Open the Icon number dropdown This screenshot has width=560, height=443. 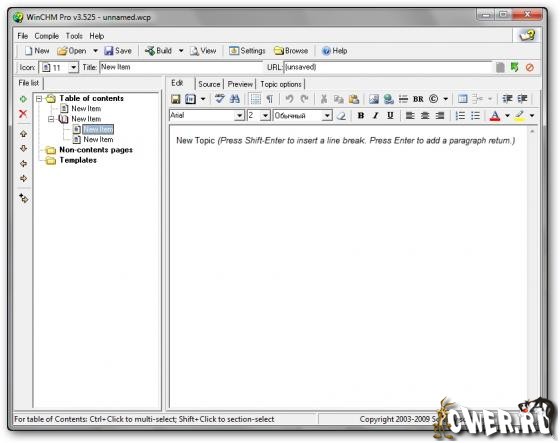click(73, 68)
